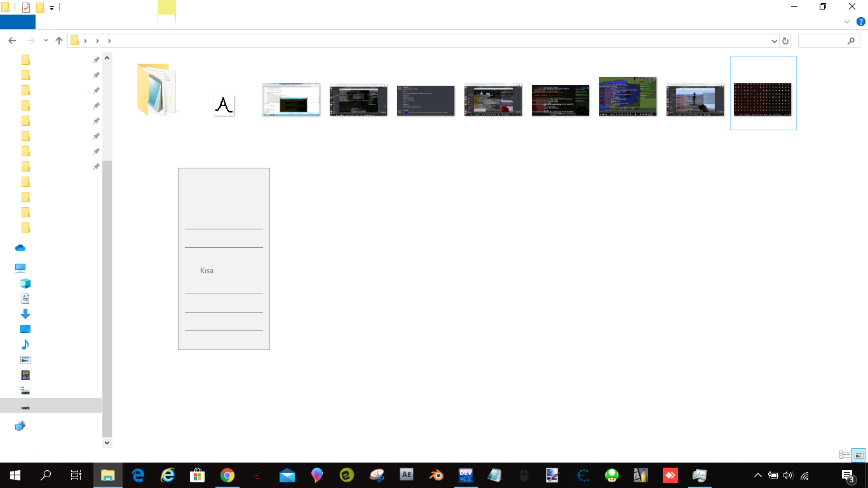Screen dimensions: 868x488
Task: Open the Help question mark icon
Action: (x=861, y=22)
